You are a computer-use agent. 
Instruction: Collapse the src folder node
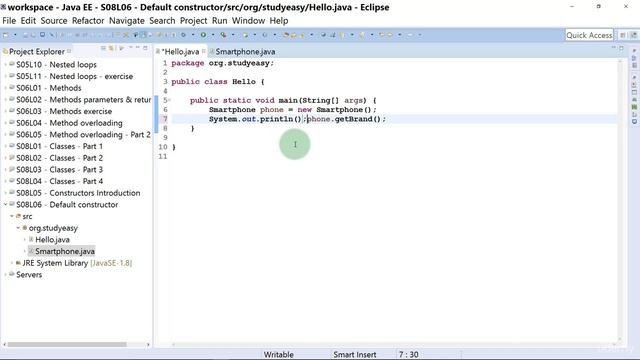[x=12, y=216]
